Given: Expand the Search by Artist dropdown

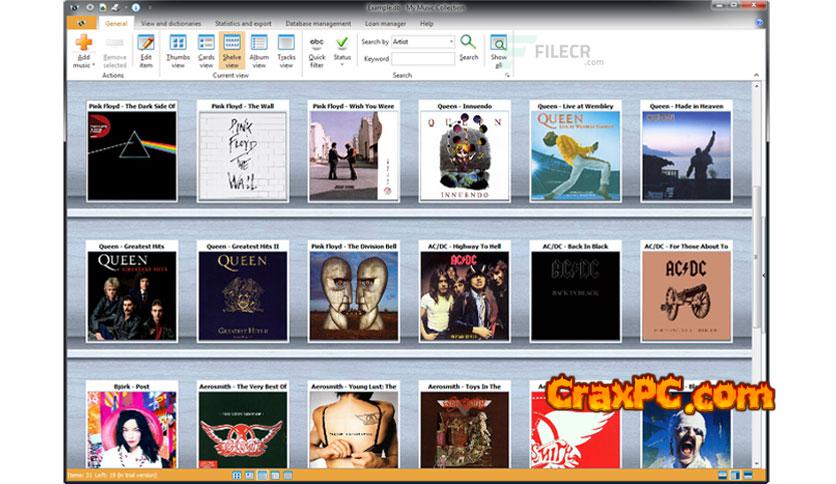Looking at the screenshot, I should click(x=451, y=42).
